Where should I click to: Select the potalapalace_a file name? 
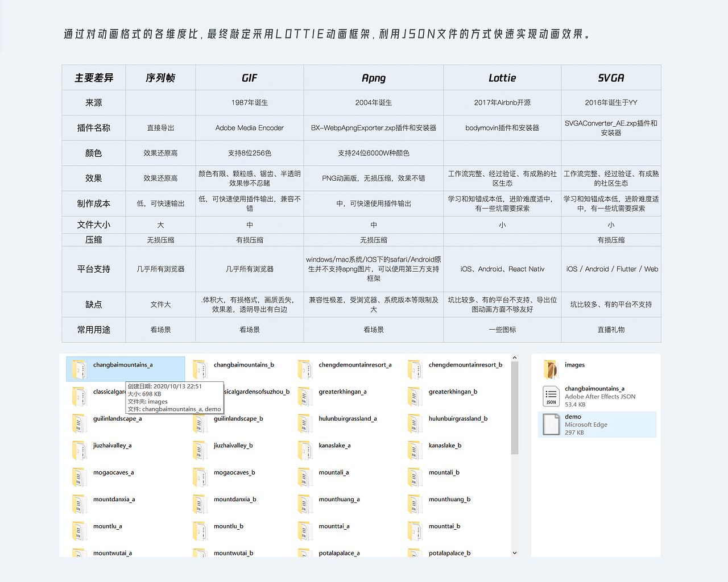pyautogui.click(x=339, y=553)
